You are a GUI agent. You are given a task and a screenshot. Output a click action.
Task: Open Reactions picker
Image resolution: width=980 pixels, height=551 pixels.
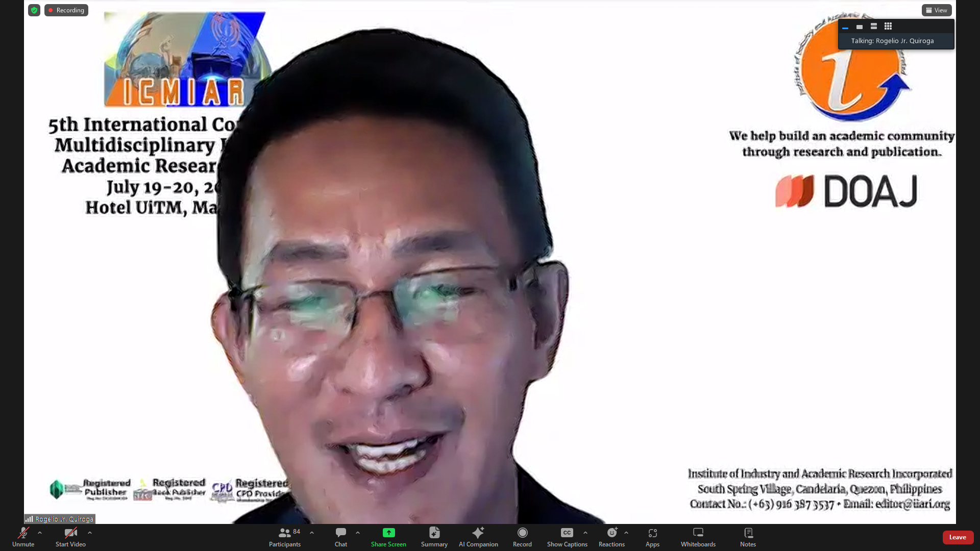click(611, 536)
